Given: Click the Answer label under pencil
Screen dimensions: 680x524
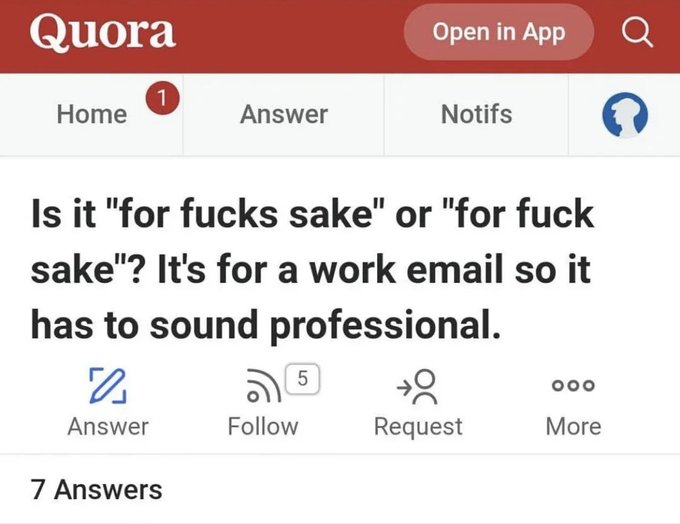Looking at the screenshot, I should (x=108, y=426).
